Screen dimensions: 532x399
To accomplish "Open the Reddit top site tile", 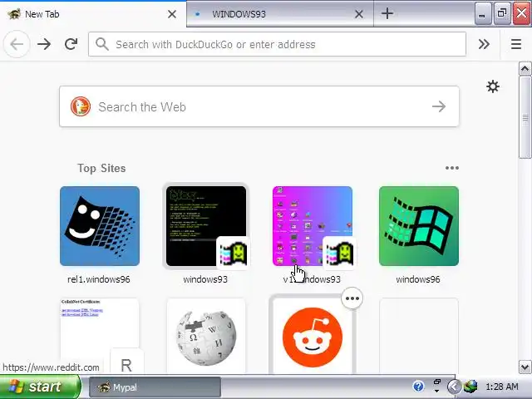I will pyautogui.click(x=313, y=336).
